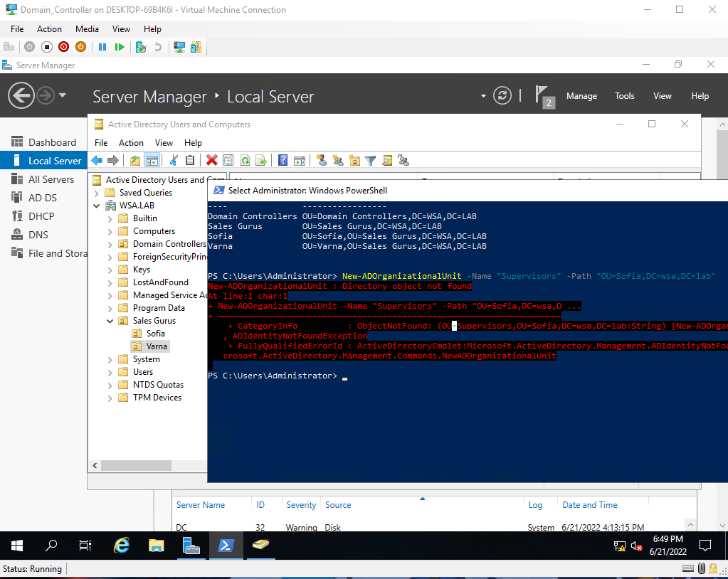Toggle the Show/Hide Action Pane icon

pos(300,161)
